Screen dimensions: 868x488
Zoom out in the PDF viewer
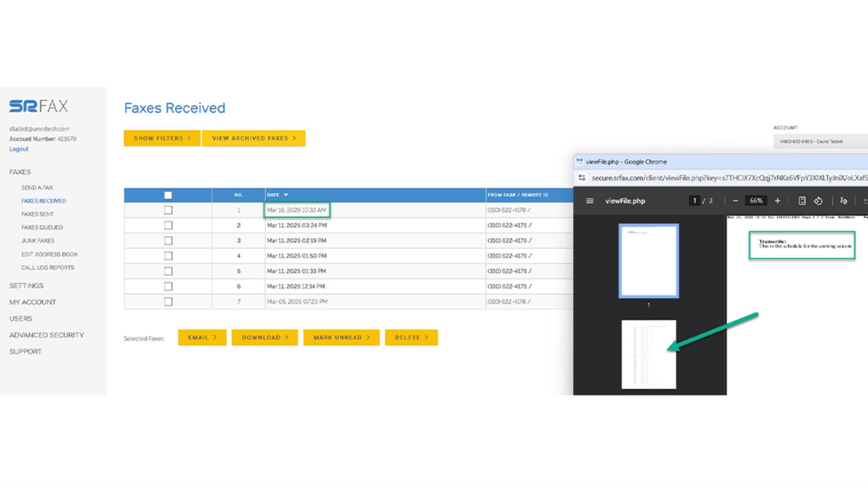(x=735, y=201)
